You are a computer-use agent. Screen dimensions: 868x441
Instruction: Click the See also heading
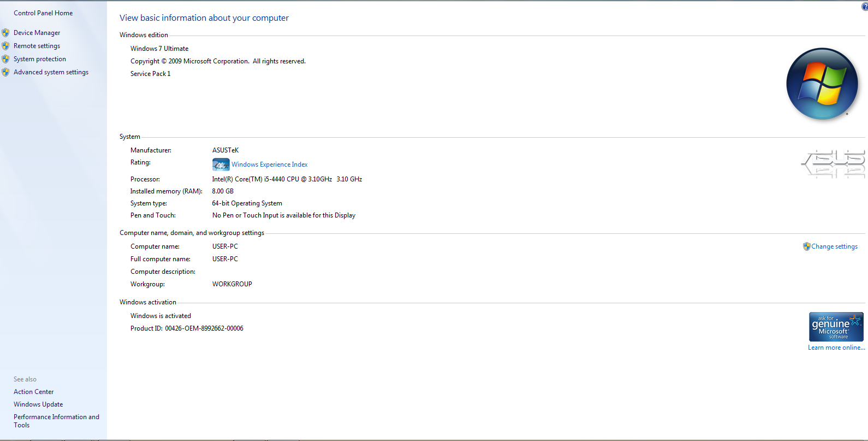tap(25, 379)
